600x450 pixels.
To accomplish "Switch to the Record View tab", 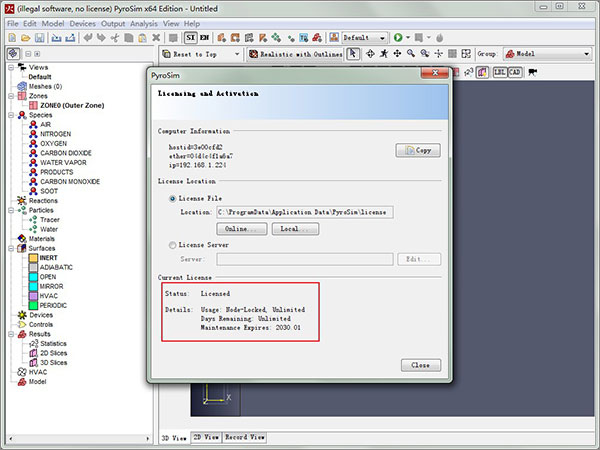I will [x=245, y=437].
